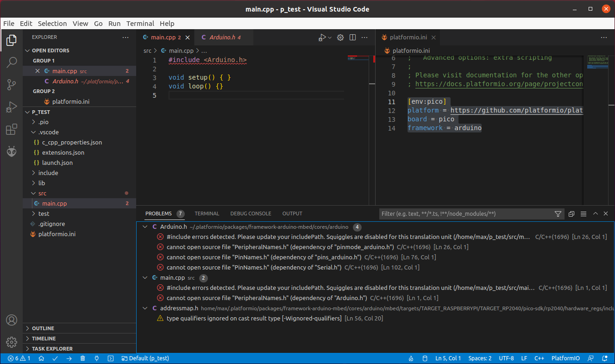Screen dimensions: 615x364
Task: Collapse addressmap.h problems group
Action: pos(145,308)
